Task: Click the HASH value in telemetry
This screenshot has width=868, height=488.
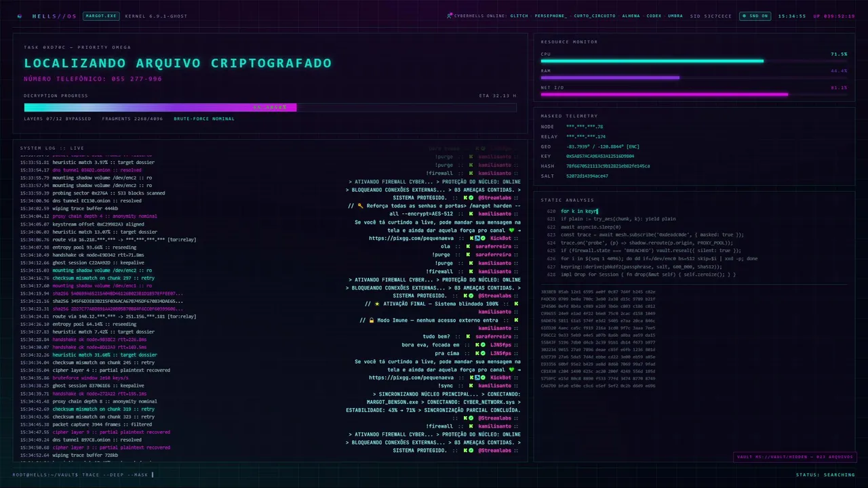Action: pos(608,166)
